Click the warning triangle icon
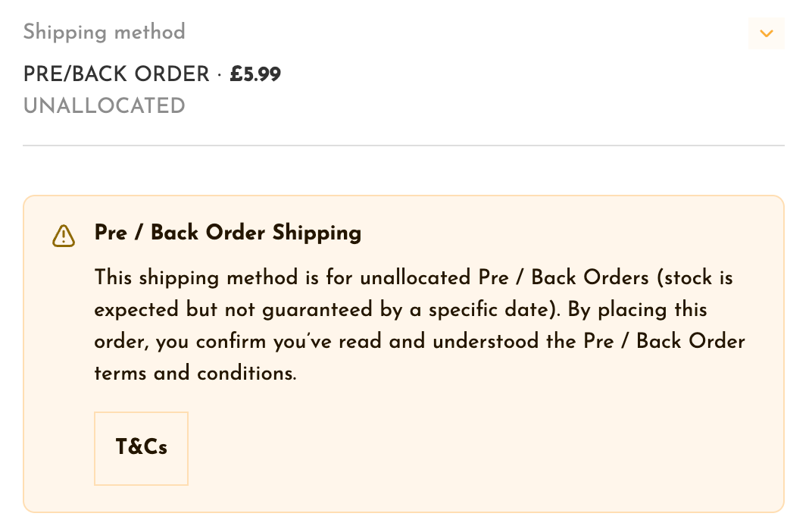This screenshot has width=812, height=529. pyautogui.click(x=64, y=236)
